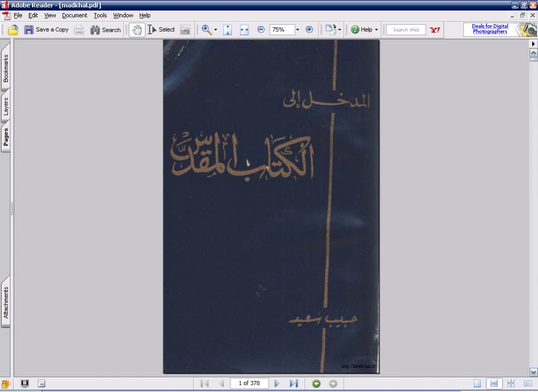Click the Fit Width button
Image resolution: width=538 pixels, height=392 pixels.
(244, 30)
